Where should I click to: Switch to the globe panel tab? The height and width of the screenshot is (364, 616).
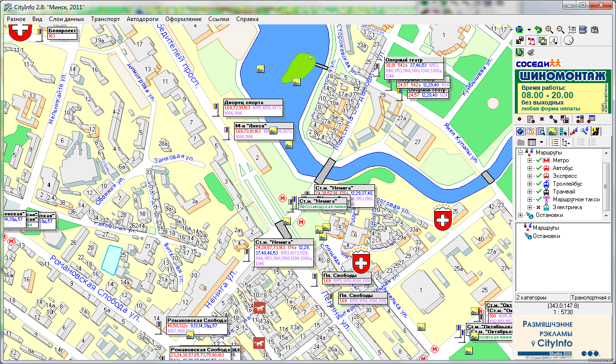(520, 131)
